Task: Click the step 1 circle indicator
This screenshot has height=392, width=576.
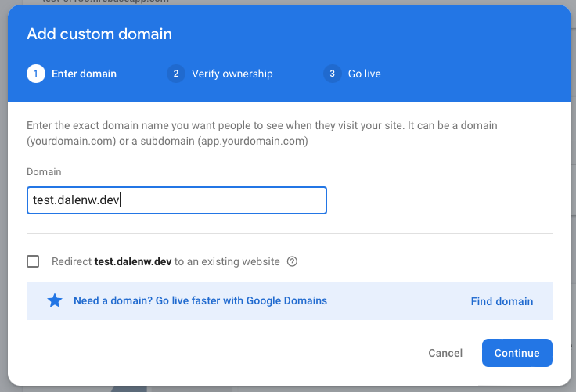Action: [35, 74]
